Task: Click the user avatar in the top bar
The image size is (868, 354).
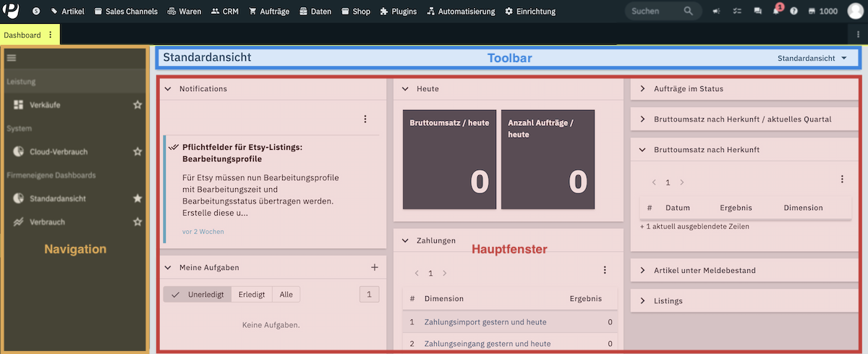Action: [855, 12]
